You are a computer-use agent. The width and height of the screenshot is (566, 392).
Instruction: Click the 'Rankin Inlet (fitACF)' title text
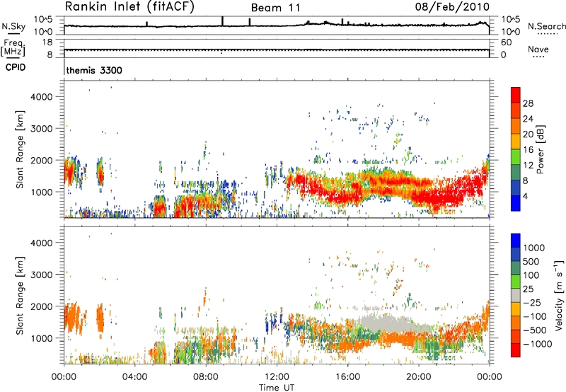[129, 6]
